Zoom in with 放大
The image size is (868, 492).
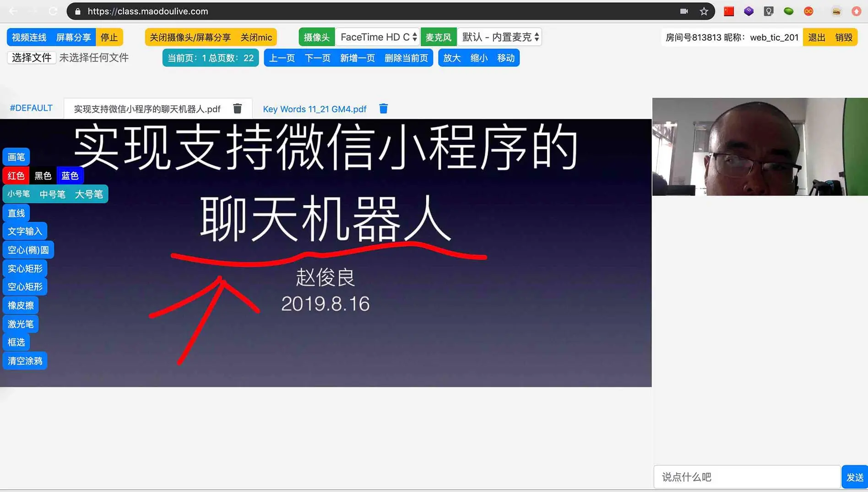(x=452, y=58)
